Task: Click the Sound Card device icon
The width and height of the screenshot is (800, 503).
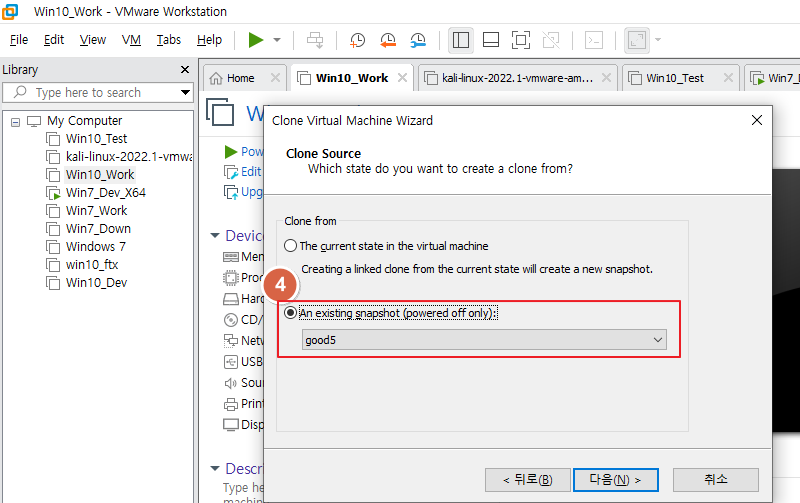Action: coord(231,383)
